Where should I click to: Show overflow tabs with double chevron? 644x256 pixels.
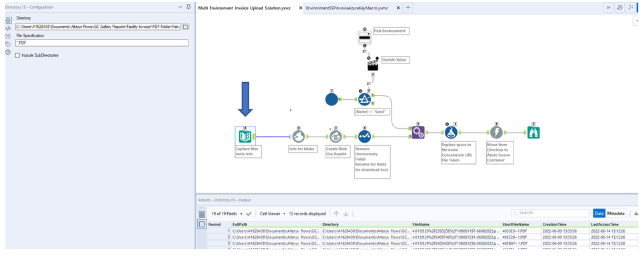click(x=608, y=8)
